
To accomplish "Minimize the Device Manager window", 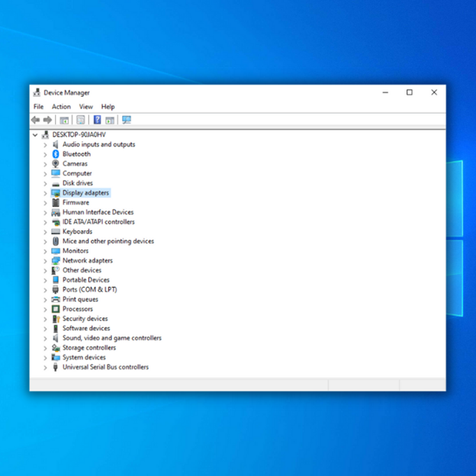I will click(385, 92).
